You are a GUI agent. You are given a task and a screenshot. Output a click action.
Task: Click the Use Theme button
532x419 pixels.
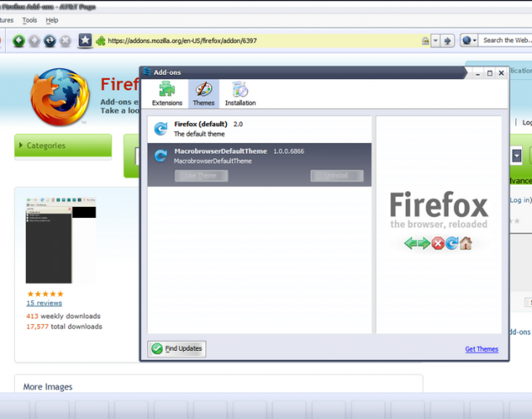pyautogui.click(x=201, y=175)
